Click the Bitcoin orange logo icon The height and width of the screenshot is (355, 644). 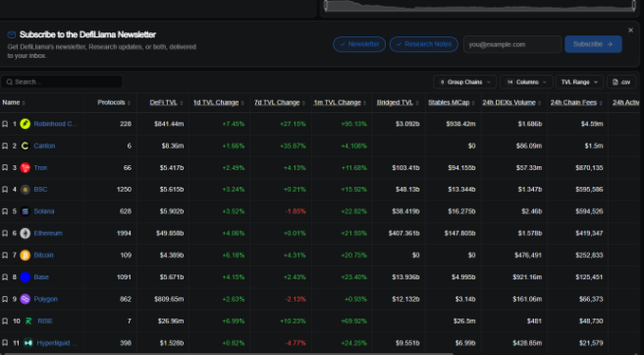pos(25,255)
